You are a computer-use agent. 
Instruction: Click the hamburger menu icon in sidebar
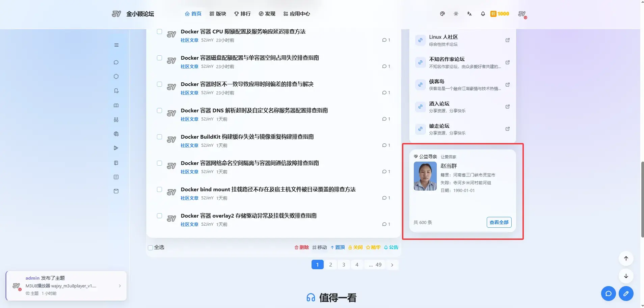pyautogui.click(x=116, y=45)
